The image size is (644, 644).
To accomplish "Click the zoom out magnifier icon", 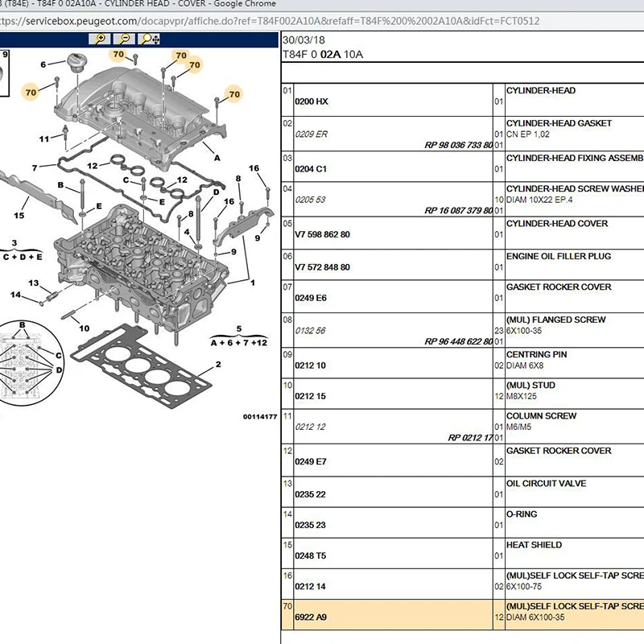I will pos(124,39).
